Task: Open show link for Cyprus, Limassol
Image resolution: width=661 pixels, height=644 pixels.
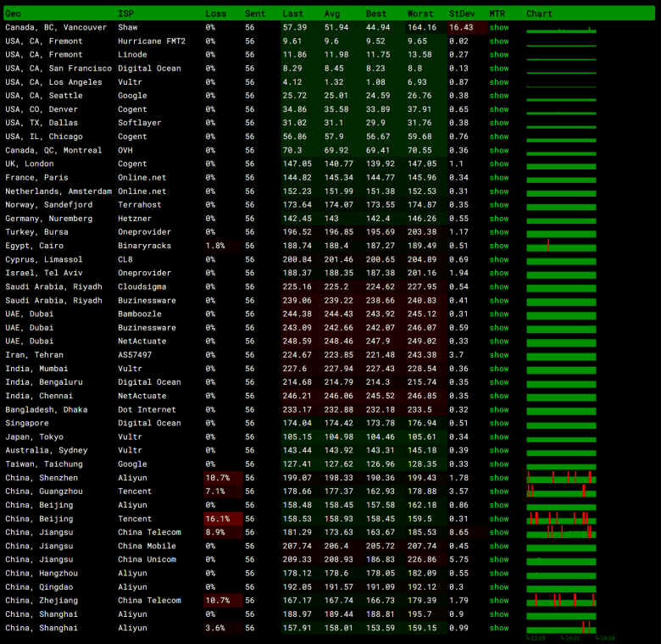Action: coord(498,259)
